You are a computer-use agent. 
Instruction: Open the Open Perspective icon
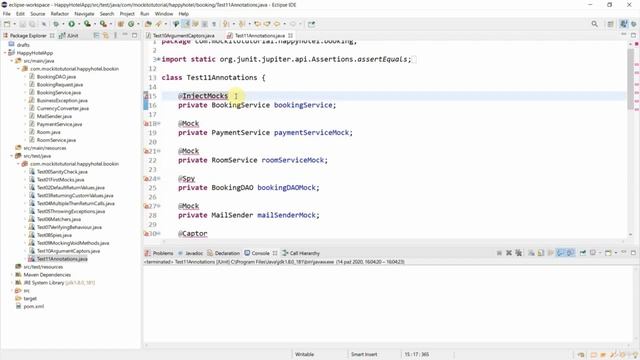[x=611, y=24]
